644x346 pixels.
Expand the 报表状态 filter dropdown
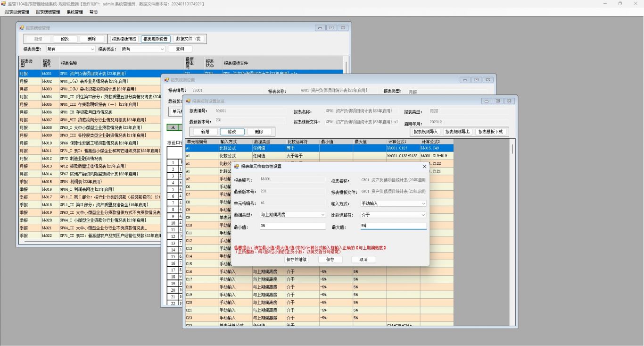coord(162,49)
